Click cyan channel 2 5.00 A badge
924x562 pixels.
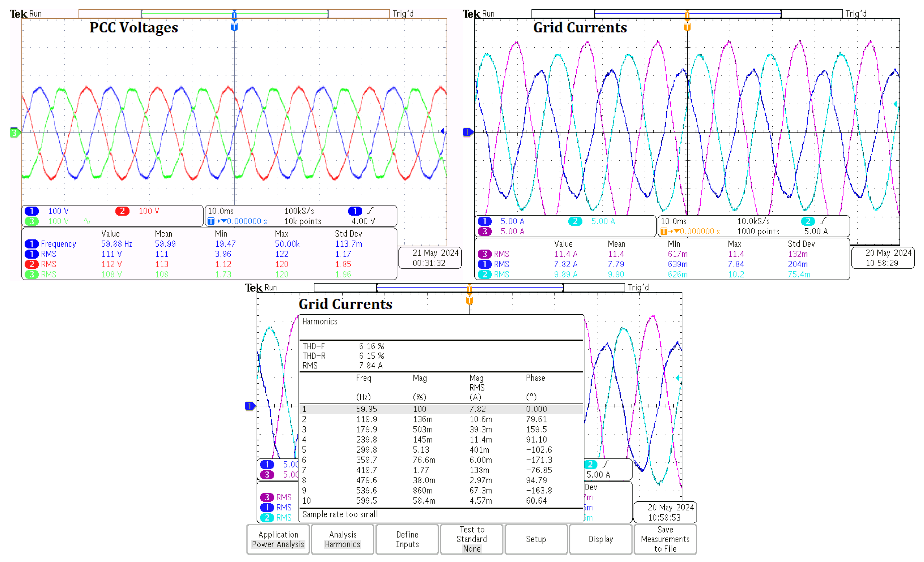(575, 221)
